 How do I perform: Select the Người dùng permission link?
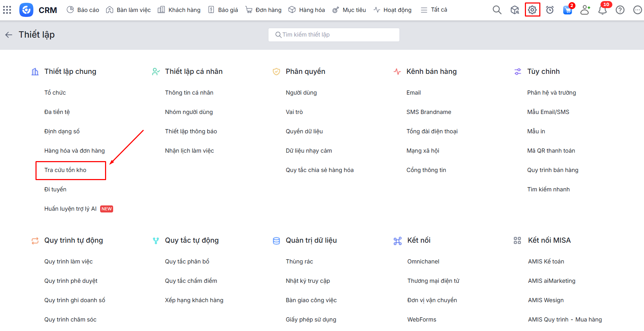(301, 93)
